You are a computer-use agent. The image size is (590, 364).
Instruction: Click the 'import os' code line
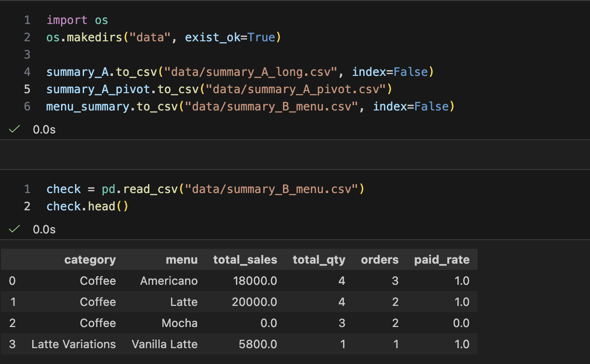pos(77,20)
